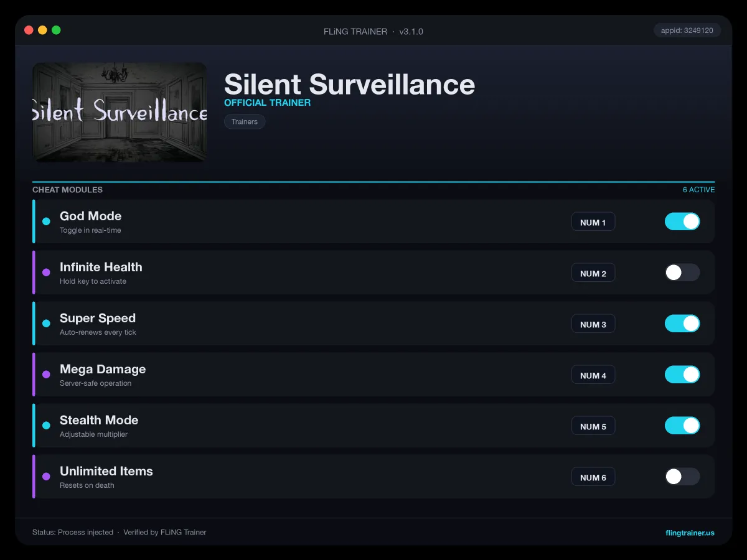Click the Silent Surveillance game thumbnail
Screen dimensions: 747x560
[120, 112]
